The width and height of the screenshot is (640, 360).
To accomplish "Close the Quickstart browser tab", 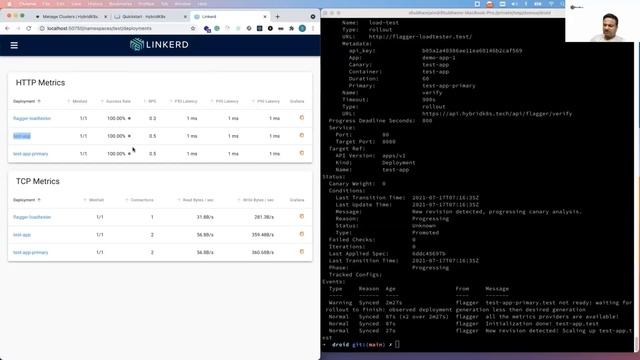I will tap(185, 17).
